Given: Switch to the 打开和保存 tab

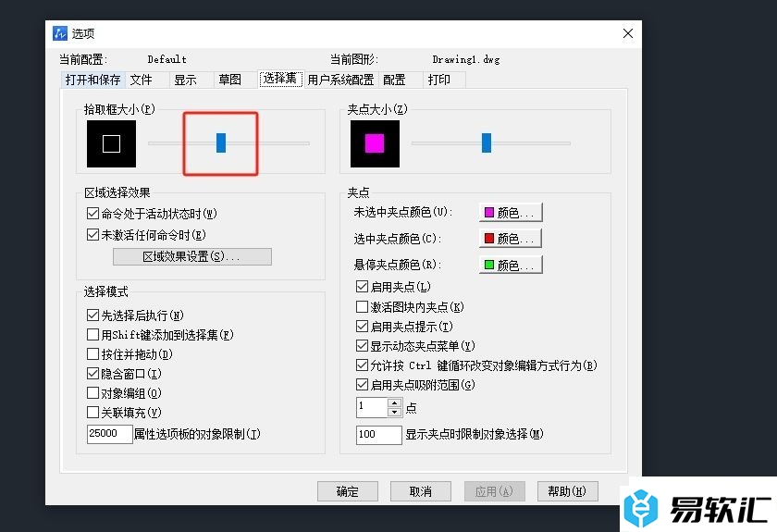Looking at the screenshot, I should (92, 80).
